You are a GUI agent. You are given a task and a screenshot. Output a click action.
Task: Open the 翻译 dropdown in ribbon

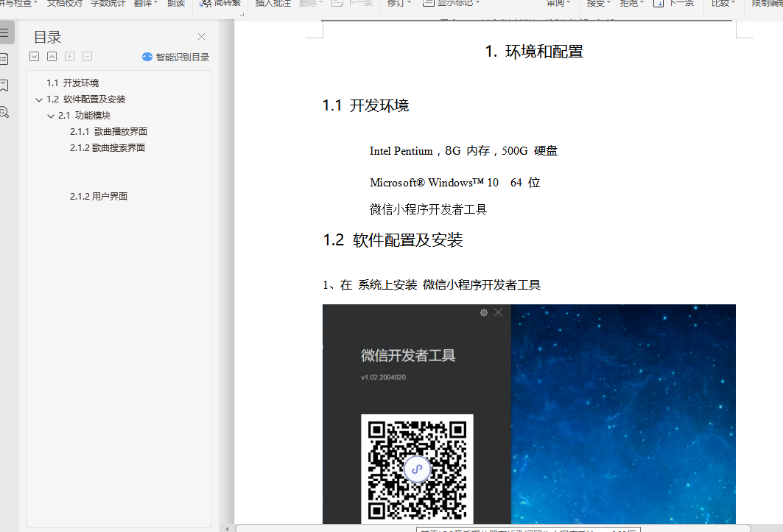[146, 3]
